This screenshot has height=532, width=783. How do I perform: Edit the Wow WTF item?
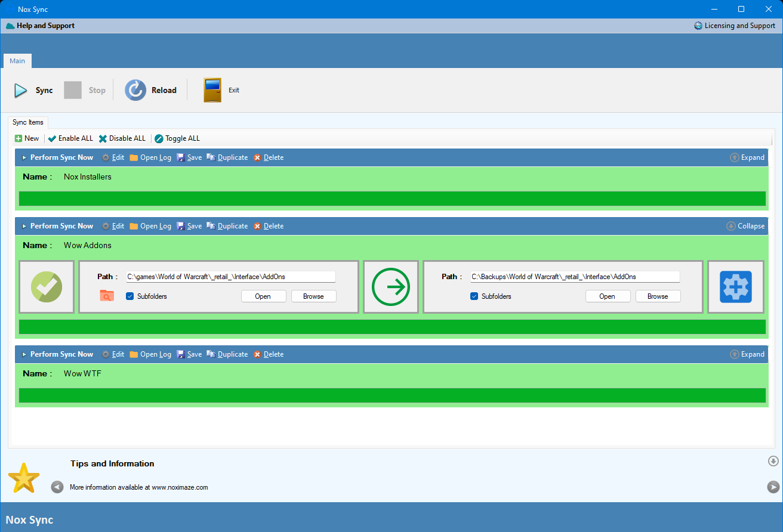pos(113,354)
